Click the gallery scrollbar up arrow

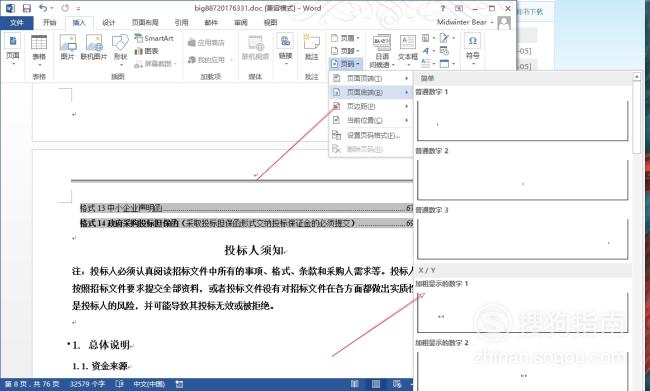(x=636, y=77)
